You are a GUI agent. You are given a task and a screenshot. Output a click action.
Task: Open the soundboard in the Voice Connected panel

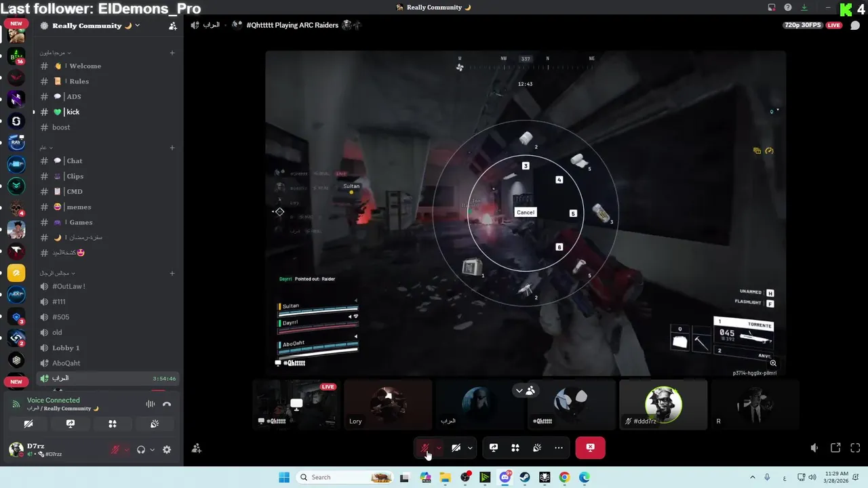155,424
